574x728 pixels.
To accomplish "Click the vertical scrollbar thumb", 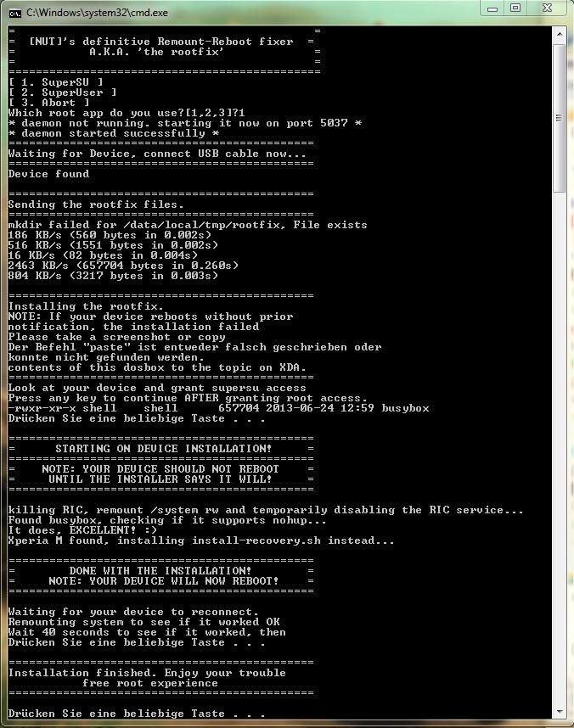I will 559,118.
